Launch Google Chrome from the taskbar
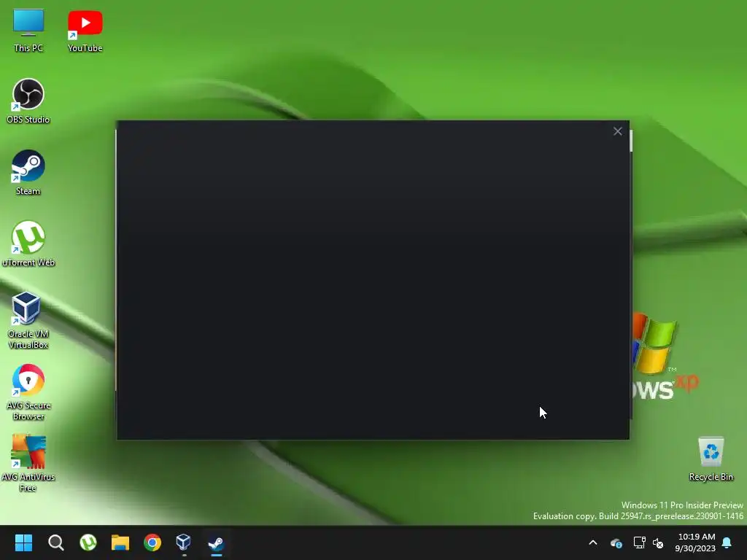The width and height of the screenshot is (747, 560). tap(152, 542)
